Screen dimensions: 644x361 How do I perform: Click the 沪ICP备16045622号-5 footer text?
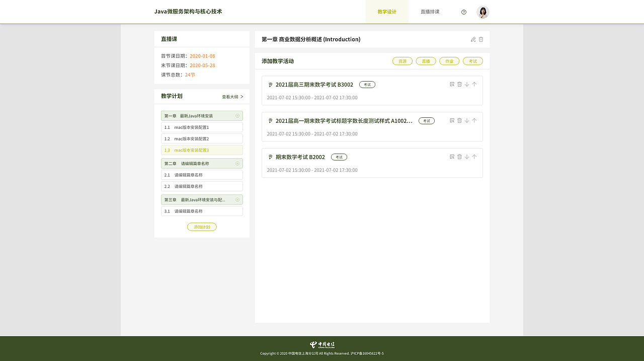(x=367, y=353)
